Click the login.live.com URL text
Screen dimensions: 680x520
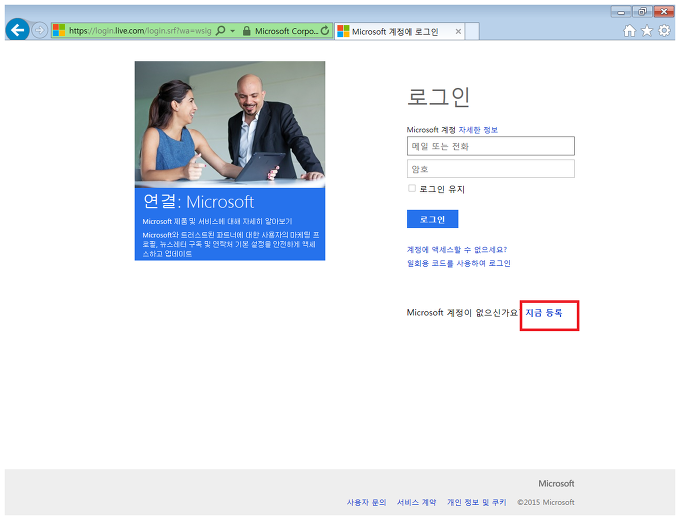point(140,31)
